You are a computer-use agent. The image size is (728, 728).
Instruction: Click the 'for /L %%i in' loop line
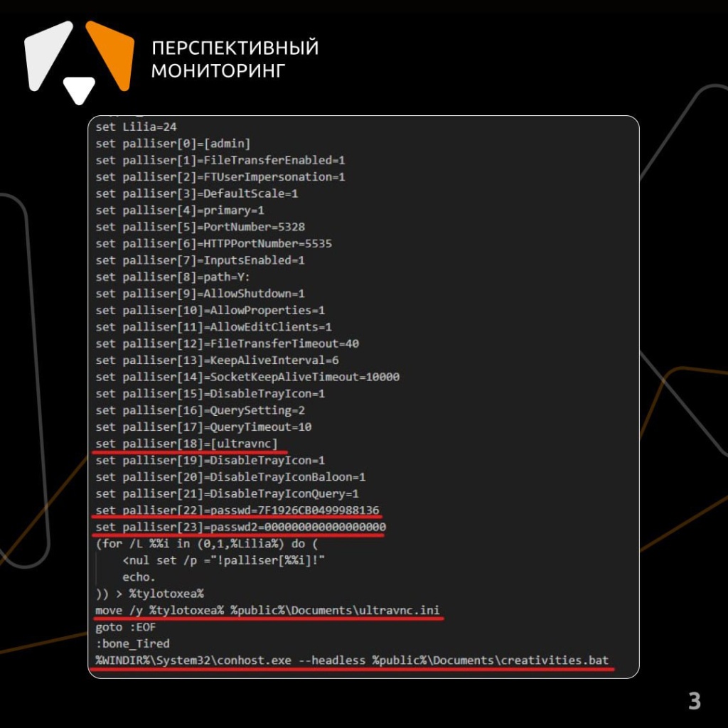[207, 545]
